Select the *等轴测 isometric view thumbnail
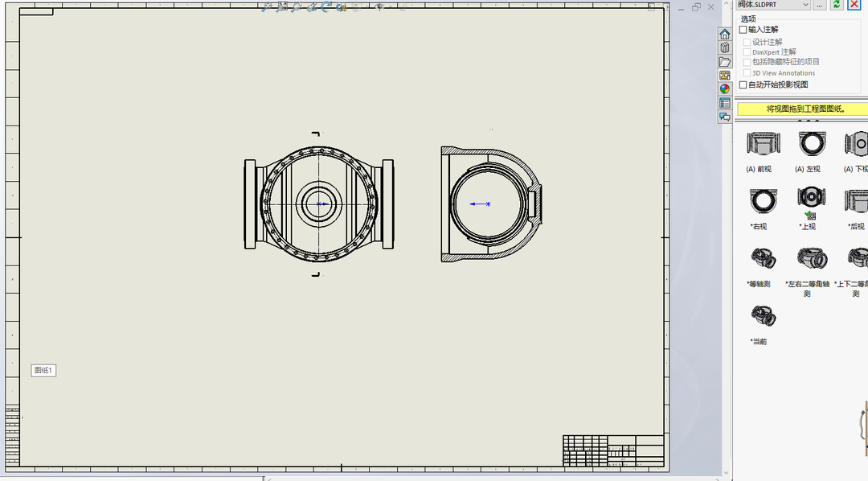 762,259
